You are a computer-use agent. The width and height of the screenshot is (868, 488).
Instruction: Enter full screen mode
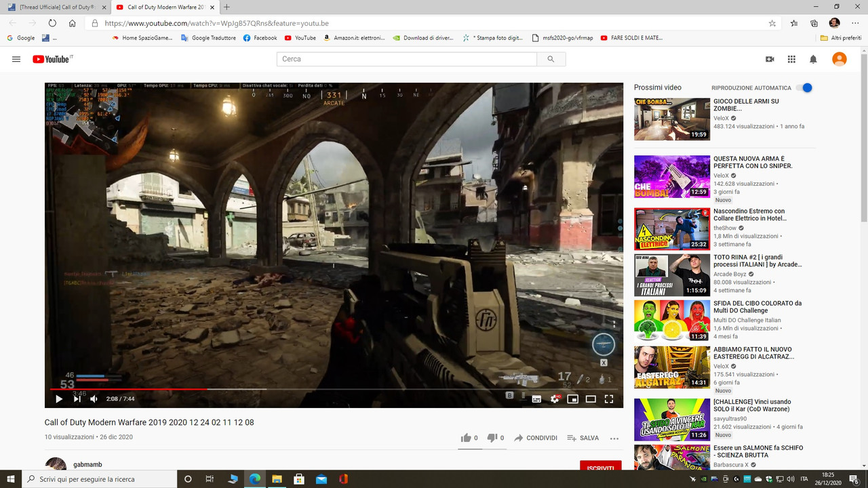tap(609, 399)
